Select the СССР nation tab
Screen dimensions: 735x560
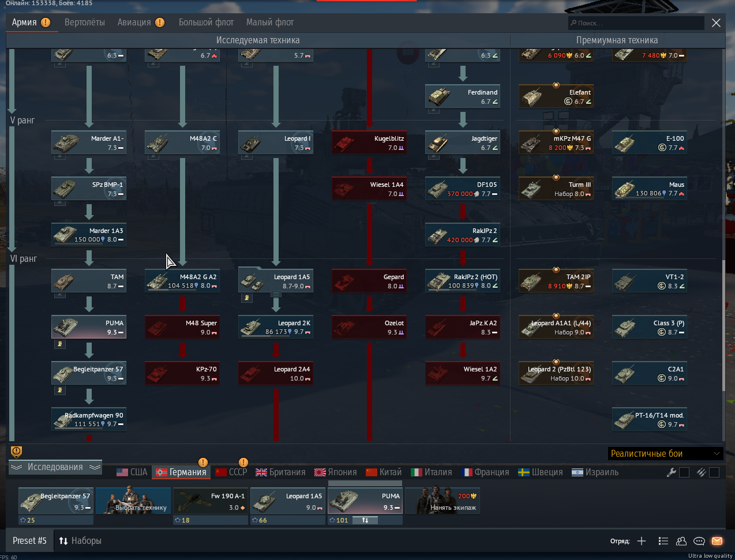pyautogui.click(x=231, y=472)
